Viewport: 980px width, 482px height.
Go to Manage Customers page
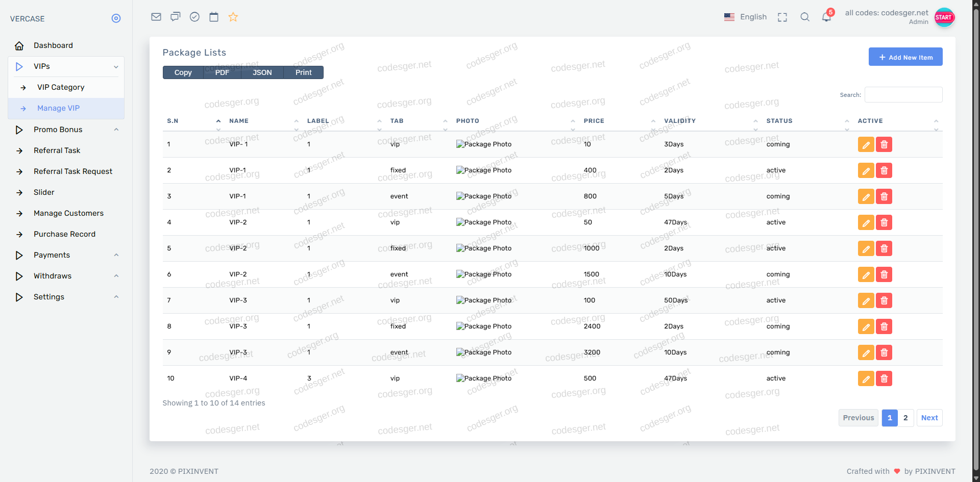pos(68,213)
